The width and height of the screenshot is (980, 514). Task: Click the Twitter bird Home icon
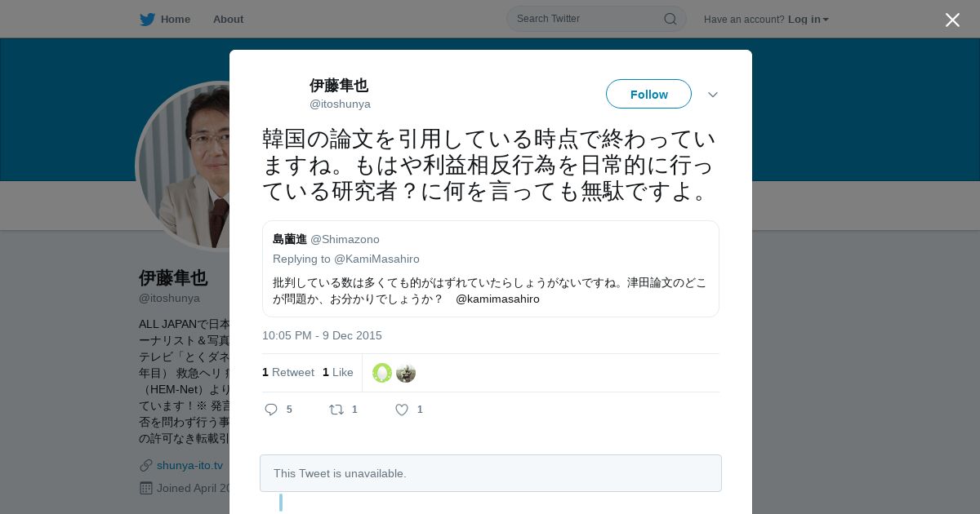click(147, 20)
